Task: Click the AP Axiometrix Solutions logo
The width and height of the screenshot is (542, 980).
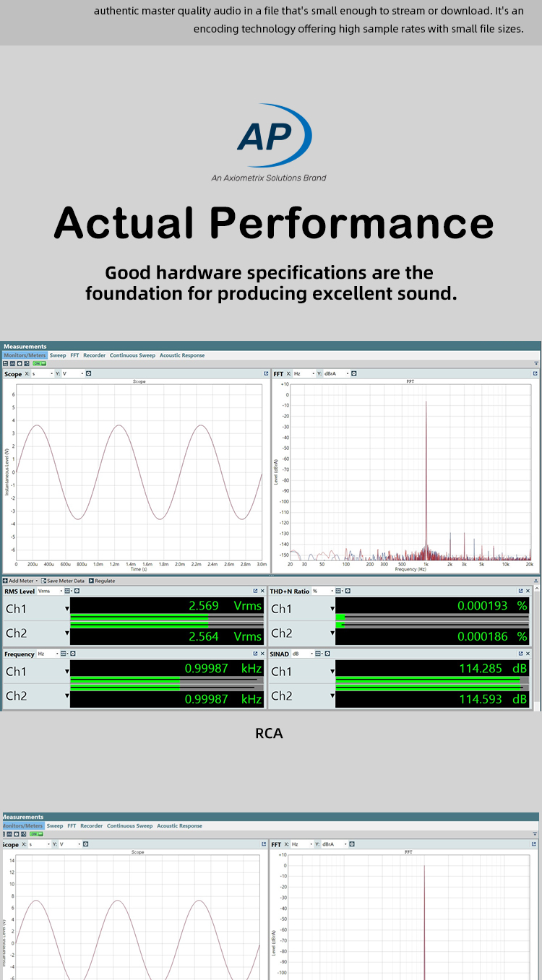Action: point(269,142)
